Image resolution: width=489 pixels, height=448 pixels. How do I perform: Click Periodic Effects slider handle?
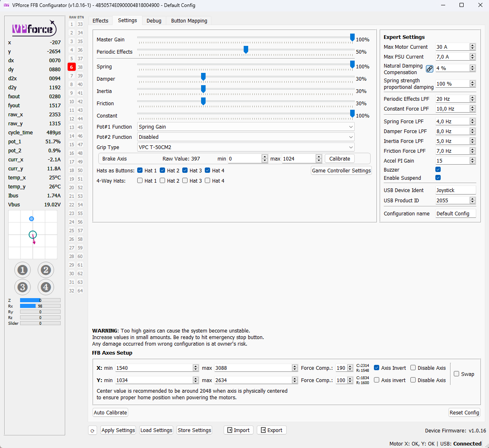[246, 50]
